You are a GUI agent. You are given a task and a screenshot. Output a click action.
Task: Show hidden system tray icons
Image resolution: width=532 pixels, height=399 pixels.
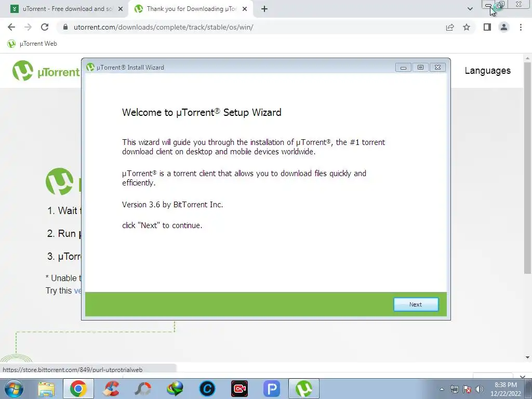(442, 389)
